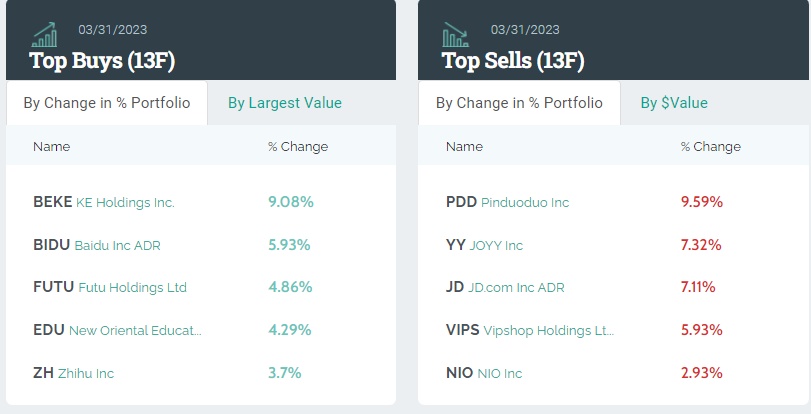Open the NIO NIO Inc link
Viewport: 811px width, 414px height.
point(484,373)
